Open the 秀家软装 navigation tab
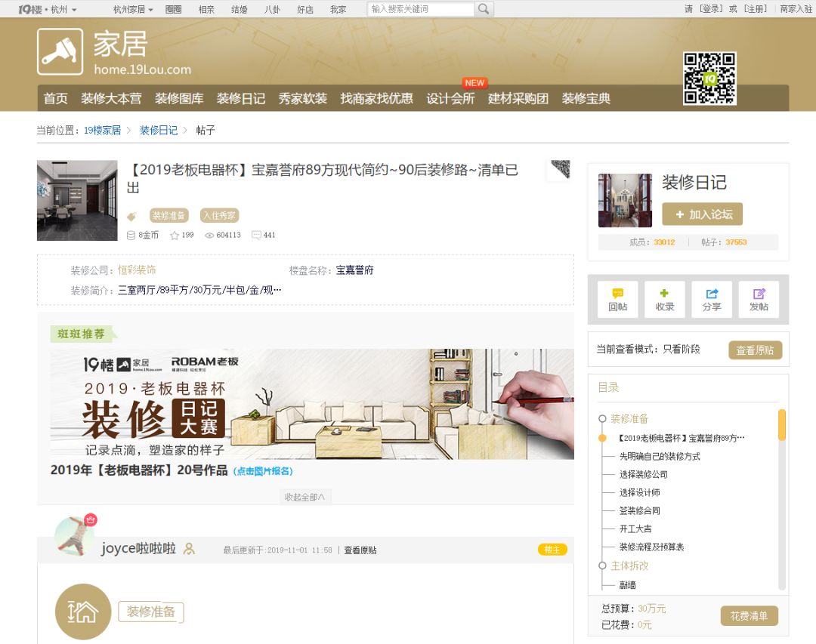The width and height of the screenshot is (816, 644). 302,98
